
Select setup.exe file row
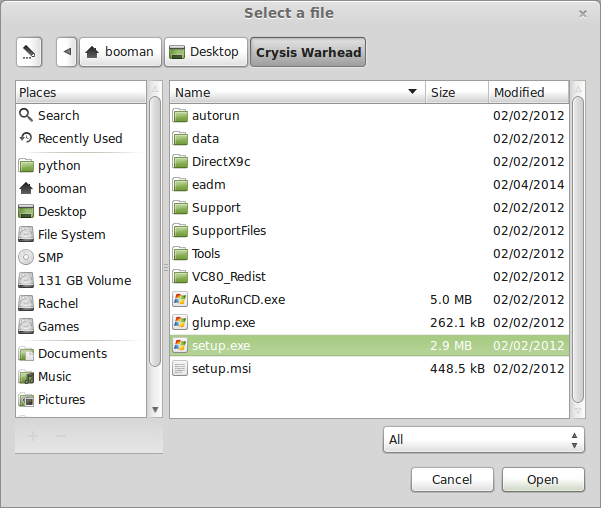(x=369, y=345)
